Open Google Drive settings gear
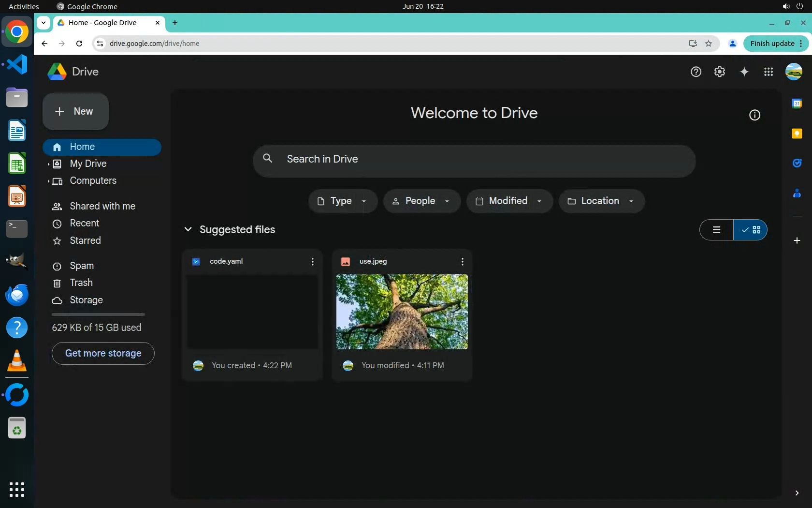 tap(719, 72)
